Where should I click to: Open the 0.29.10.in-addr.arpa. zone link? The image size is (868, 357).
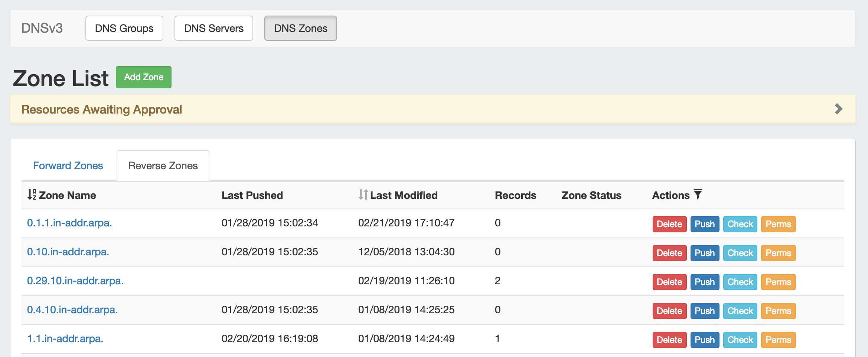(x=75, y=281)
